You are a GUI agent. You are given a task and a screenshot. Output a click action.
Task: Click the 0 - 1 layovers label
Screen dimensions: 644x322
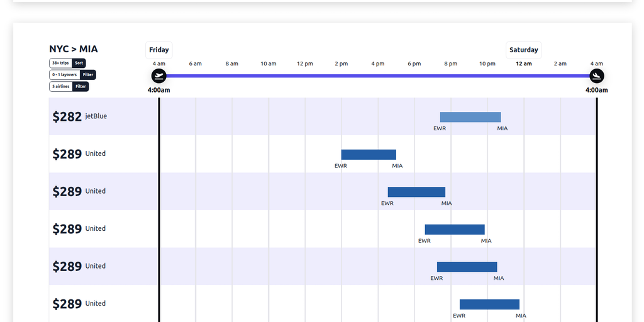65,75
